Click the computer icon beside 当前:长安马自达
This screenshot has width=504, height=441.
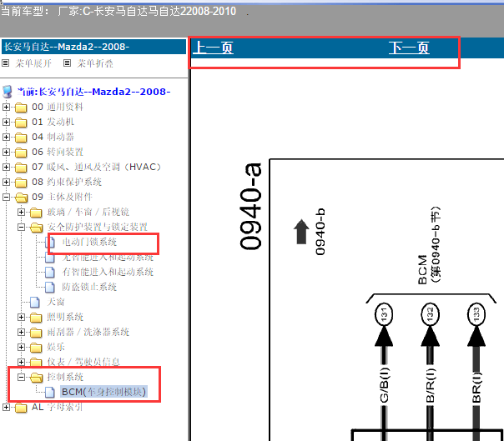[x=8, y=92]
